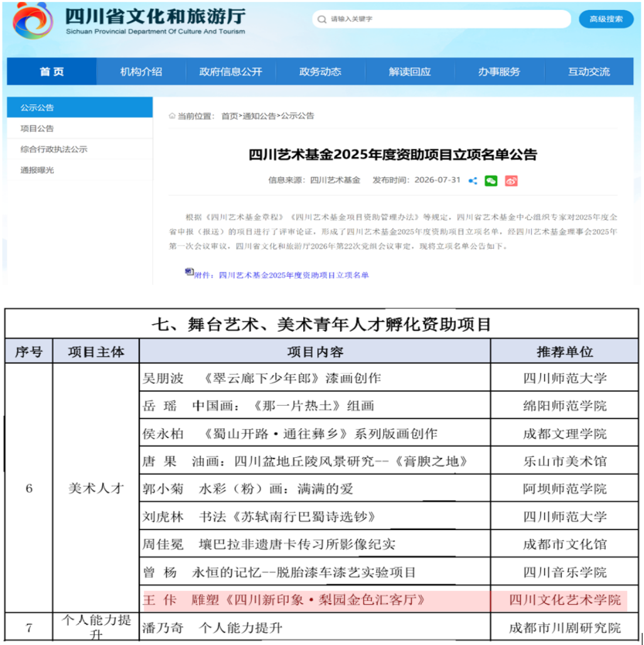
Task: Click the 四川省文化和旅游厅 site title
Action: (x=156, y=16)
